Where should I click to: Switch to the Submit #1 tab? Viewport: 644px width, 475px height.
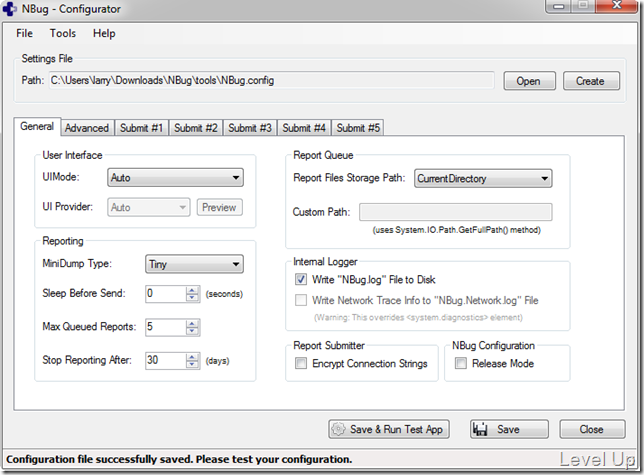141,128
